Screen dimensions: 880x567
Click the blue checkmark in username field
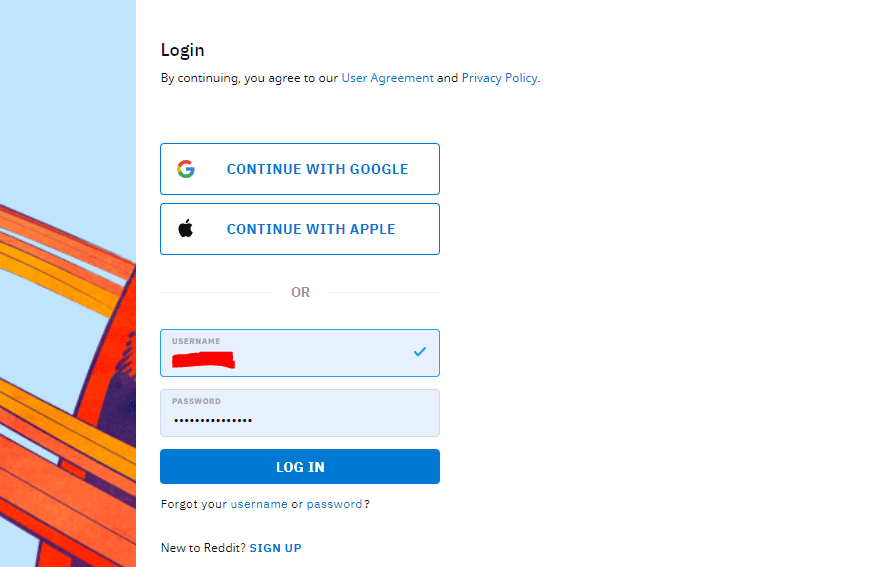[x=420, y=352]
